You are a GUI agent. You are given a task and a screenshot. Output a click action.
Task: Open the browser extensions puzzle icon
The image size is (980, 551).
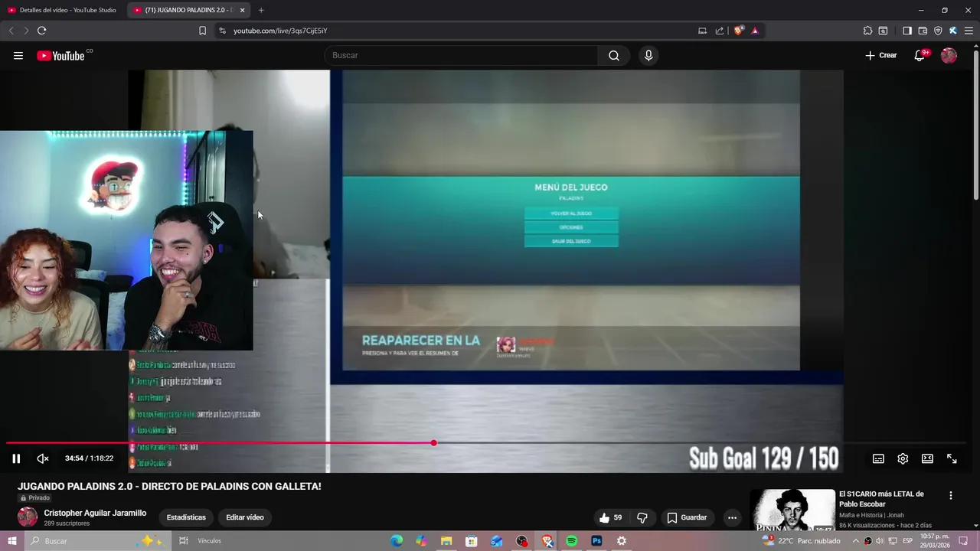tap(867, 31)
